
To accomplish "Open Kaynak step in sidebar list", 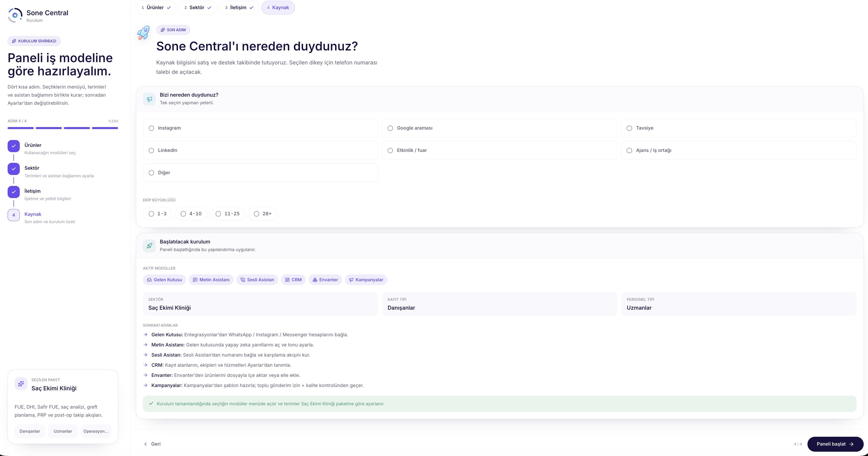I will pyautogui.click(x=63, y=218).
